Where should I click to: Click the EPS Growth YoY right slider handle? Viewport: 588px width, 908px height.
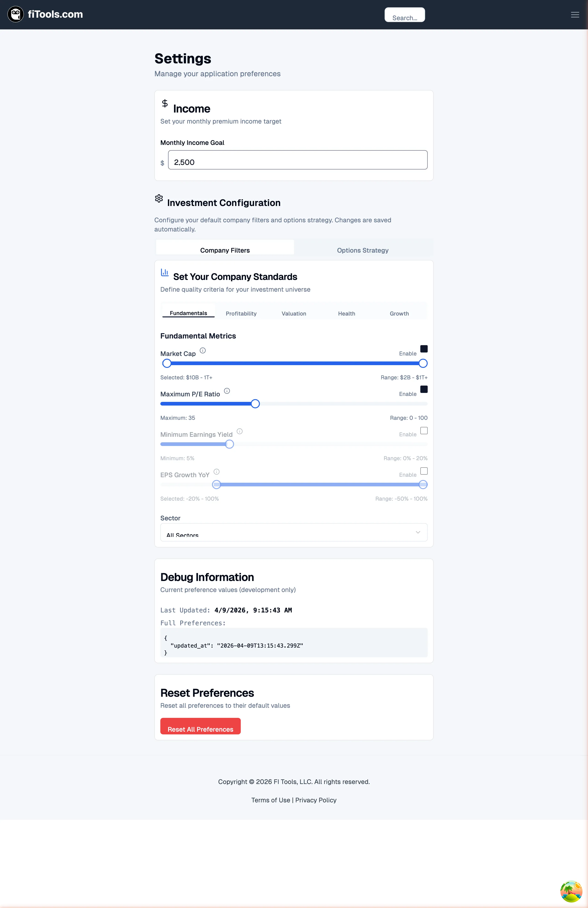click(423, 485)
